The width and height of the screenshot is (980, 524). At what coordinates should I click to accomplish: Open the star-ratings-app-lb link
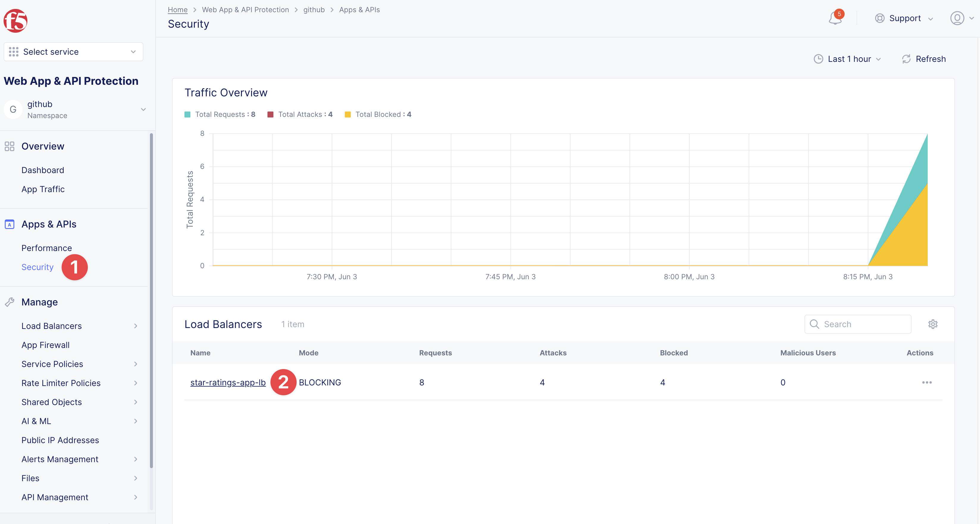click(228, 382)
